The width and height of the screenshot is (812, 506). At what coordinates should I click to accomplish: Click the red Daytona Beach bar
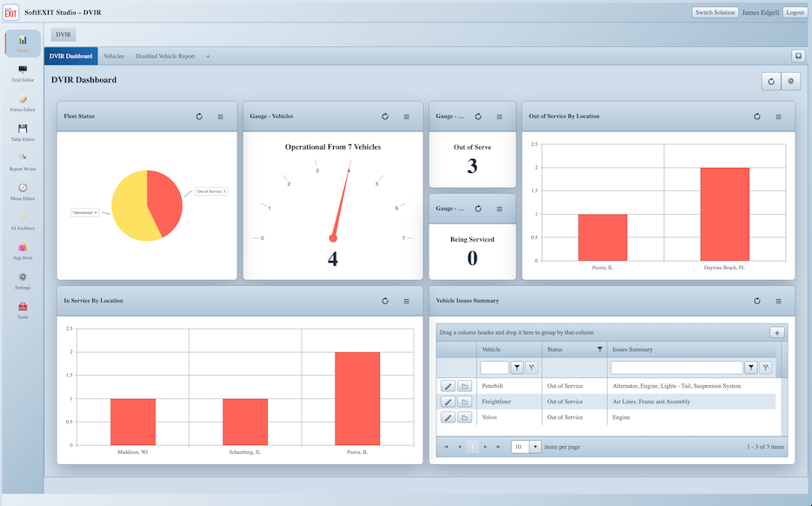click(724, 214)
